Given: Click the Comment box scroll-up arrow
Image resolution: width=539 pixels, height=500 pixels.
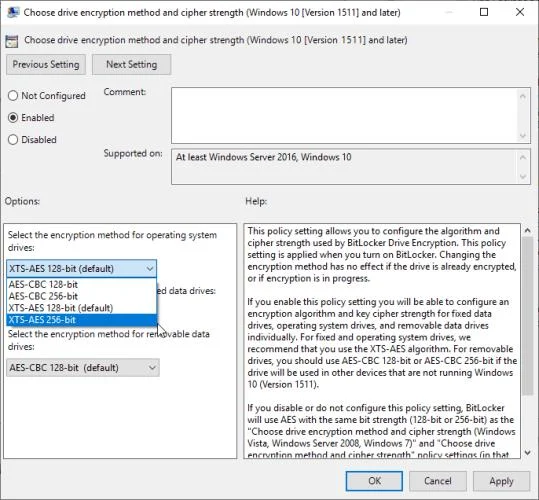Looking at the screenshot, I should pyautogui.click(x=522, y=96).
